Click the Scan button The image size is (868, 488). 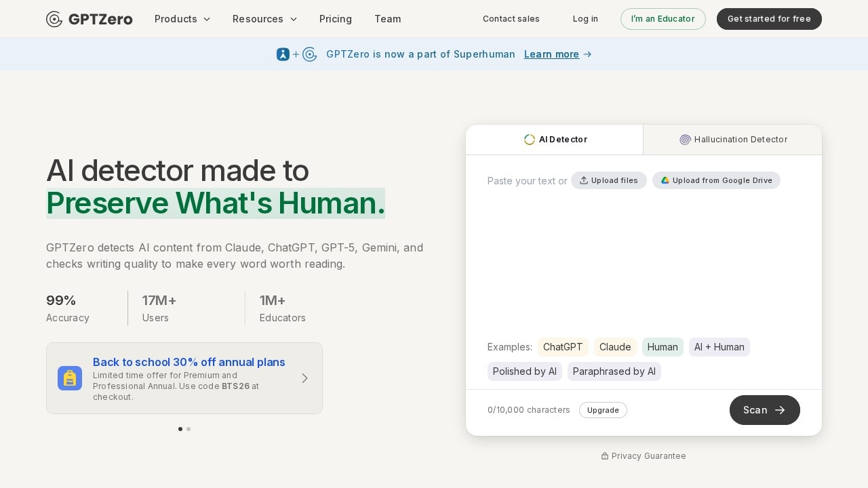click(765, 410)
